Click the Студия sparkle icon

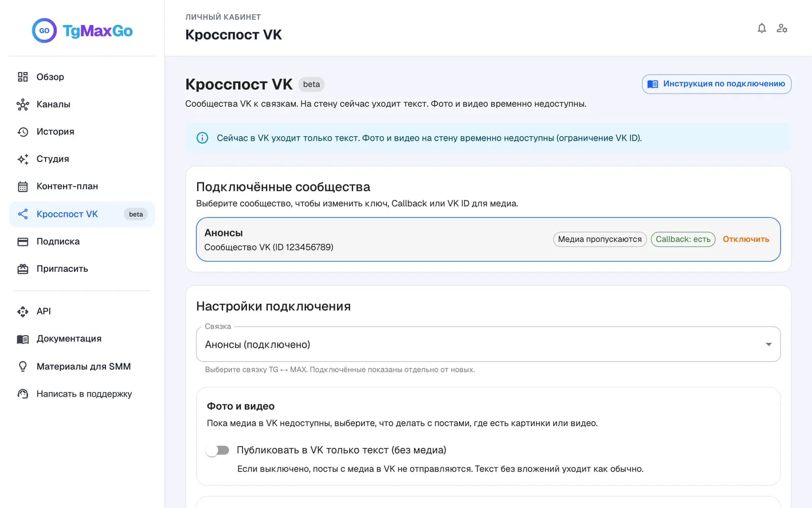23,159
